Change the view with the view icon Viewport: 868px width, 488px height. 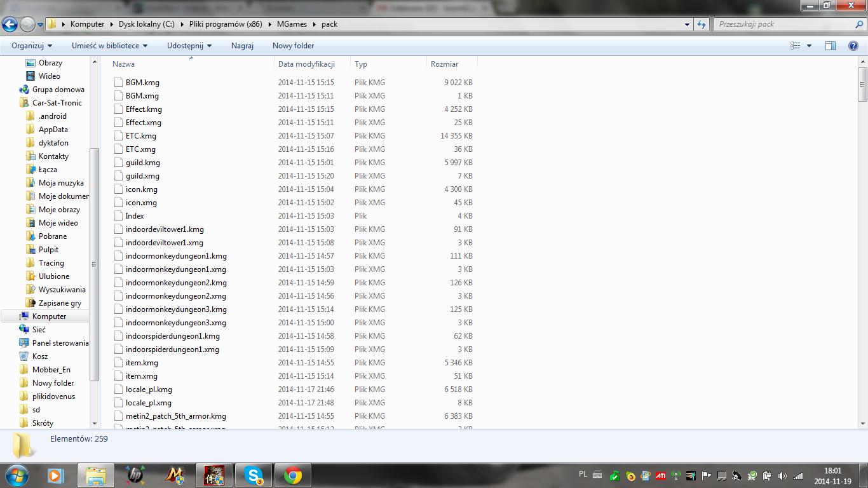coord(795,46)
